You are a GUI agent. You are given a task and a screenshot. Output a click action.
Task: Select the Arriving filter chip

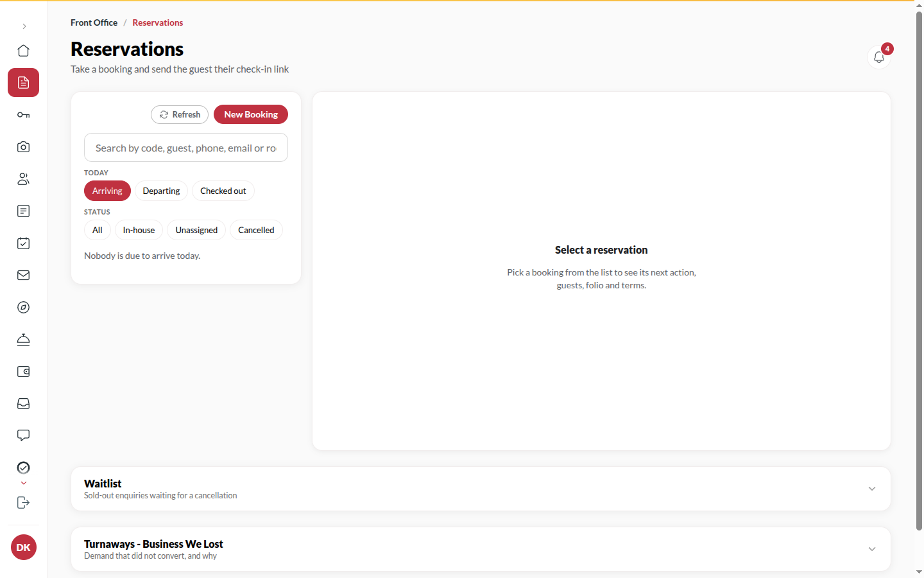[107, 191]
